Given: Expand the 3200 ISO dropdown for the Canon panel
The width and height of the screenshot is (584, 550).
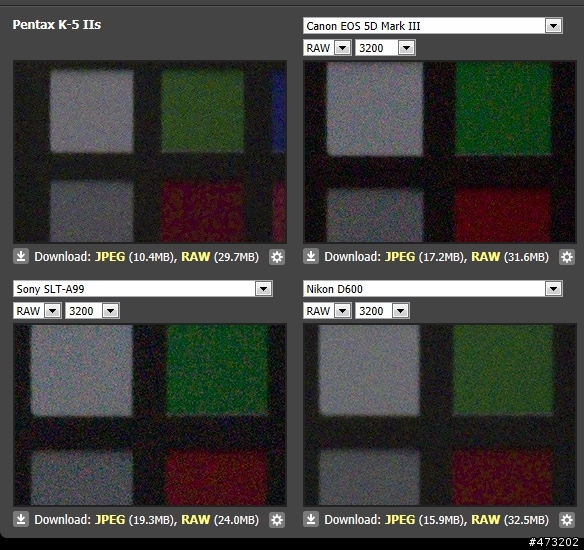Looking at the screenshot, I should [x=385, y=48].
